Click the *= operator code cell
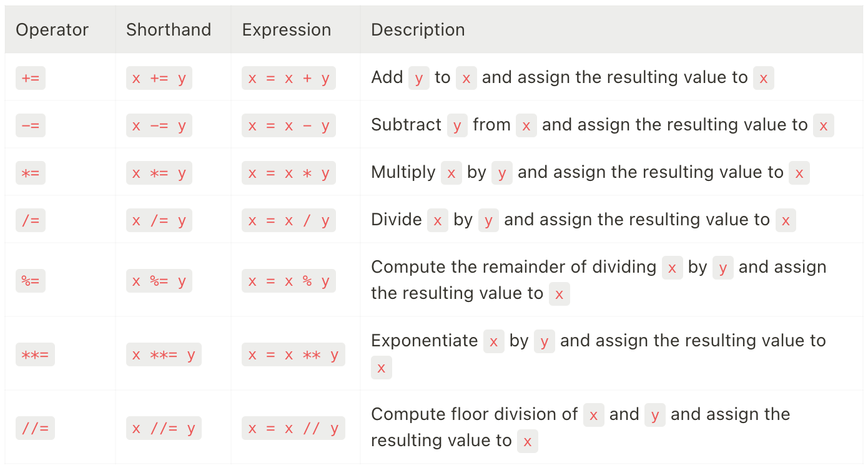 tap(31, 173)
